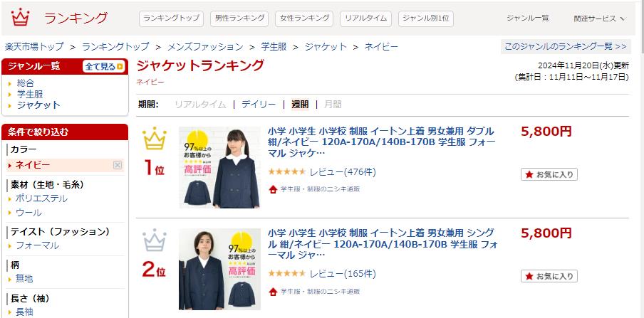The height and width of the screenshot is (318, 644).
Task: Click the gold crown first place icon
Action: [x=155, y=138]
